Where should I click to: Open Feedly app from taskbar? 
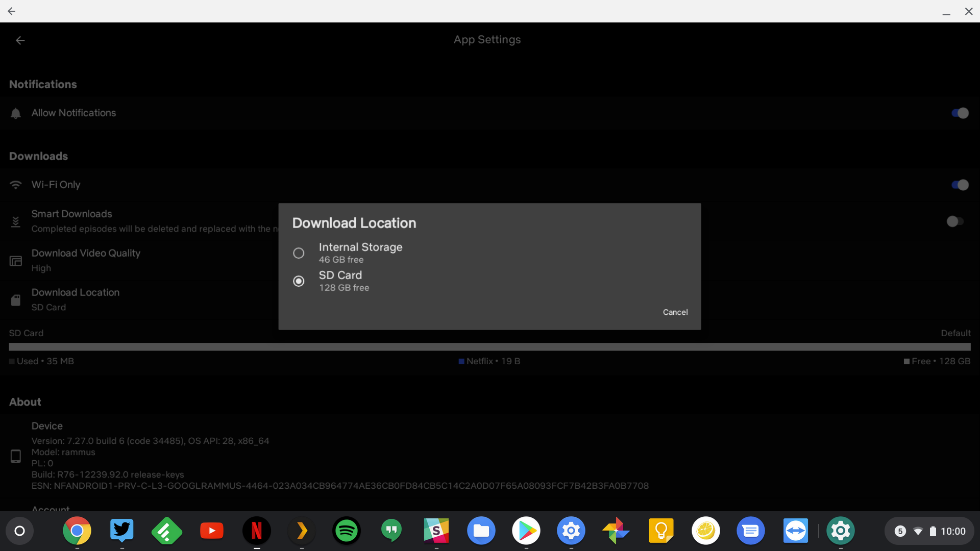167,531
